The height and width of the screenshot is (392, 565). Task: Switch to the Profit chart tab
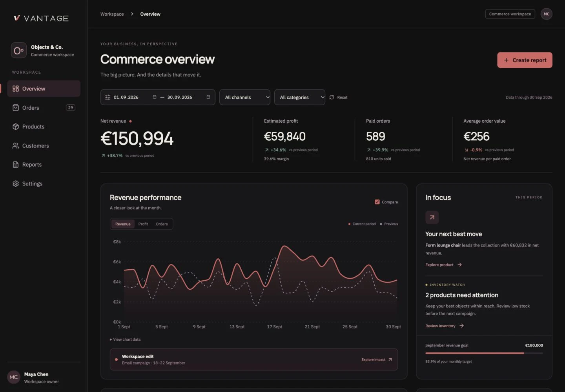143,224
